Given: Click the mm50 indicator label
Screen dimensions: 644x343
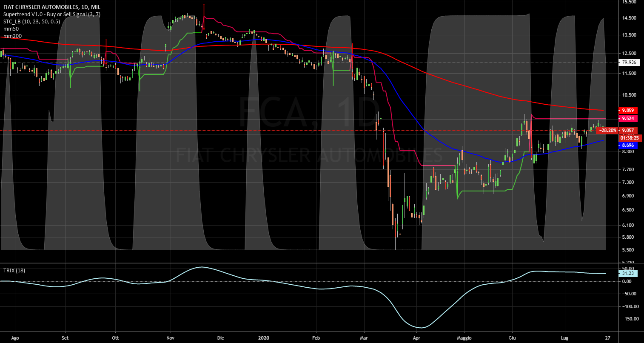Looking at the screenshot, I should coord(11,29).
